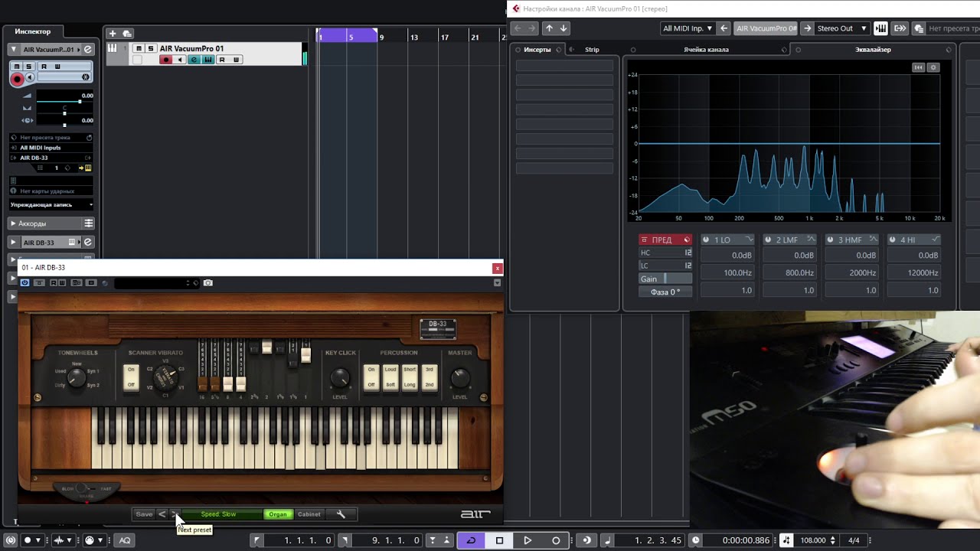Open DB-33 plugin window menu arrow
Screen dimensions: 980x551
click(x=497, y=283)
